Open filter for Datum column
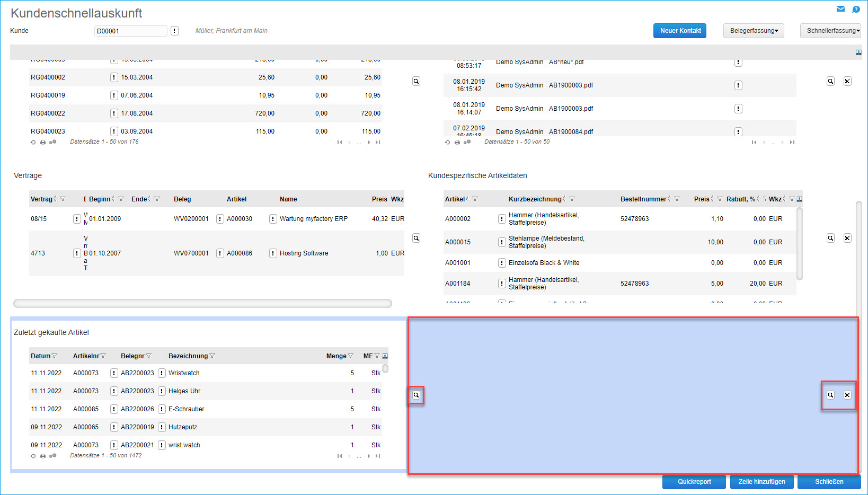This screenshot has width=868, height=495. tap(54, 356)
